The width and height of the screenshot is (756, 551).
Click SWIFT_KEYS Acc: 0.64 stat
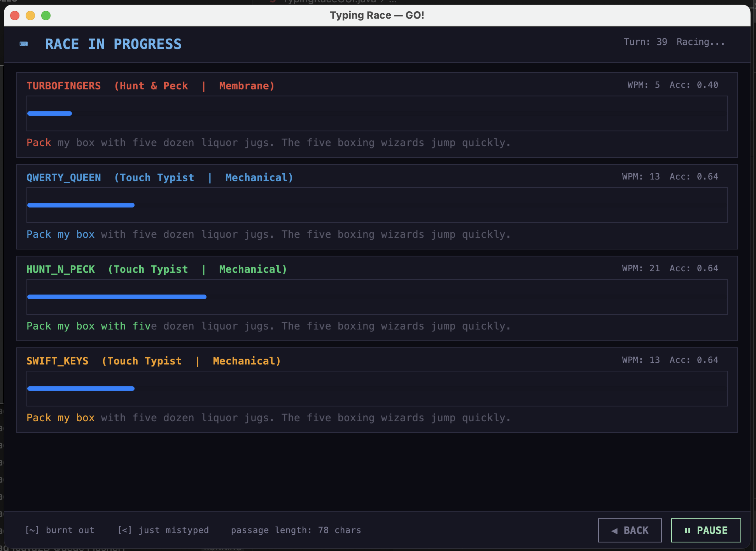(694, 360)
